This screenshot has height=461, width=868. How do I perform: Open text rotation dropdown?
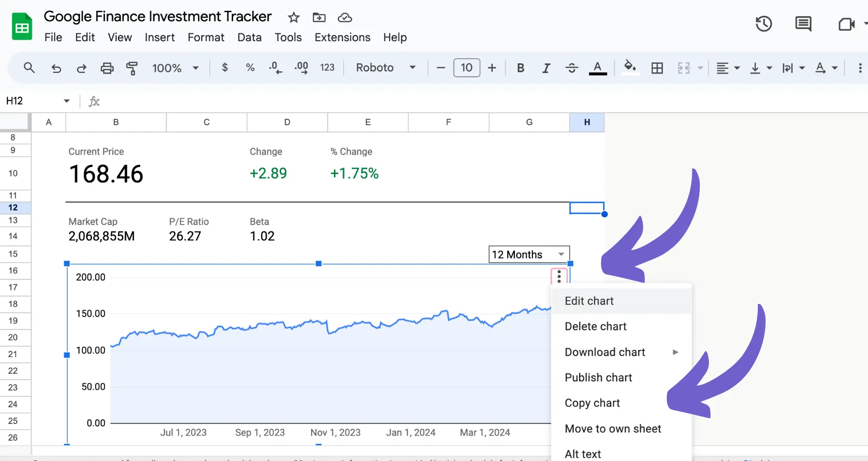(826, 68)
